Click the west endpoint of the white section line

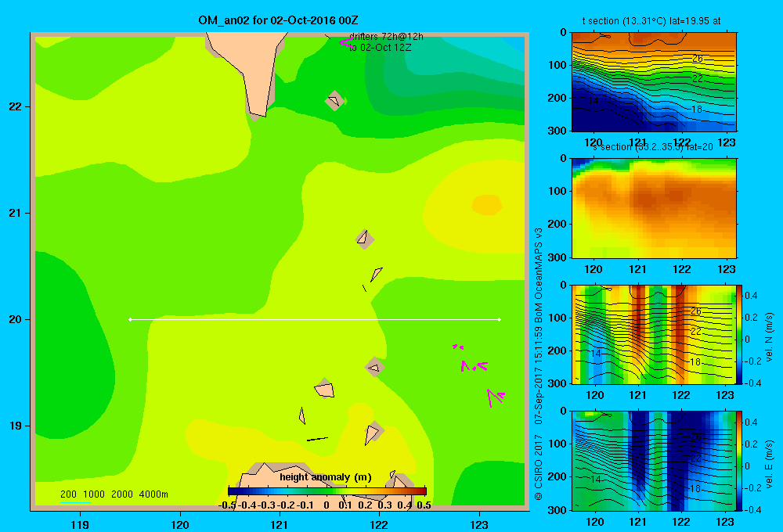coord(130,319)
